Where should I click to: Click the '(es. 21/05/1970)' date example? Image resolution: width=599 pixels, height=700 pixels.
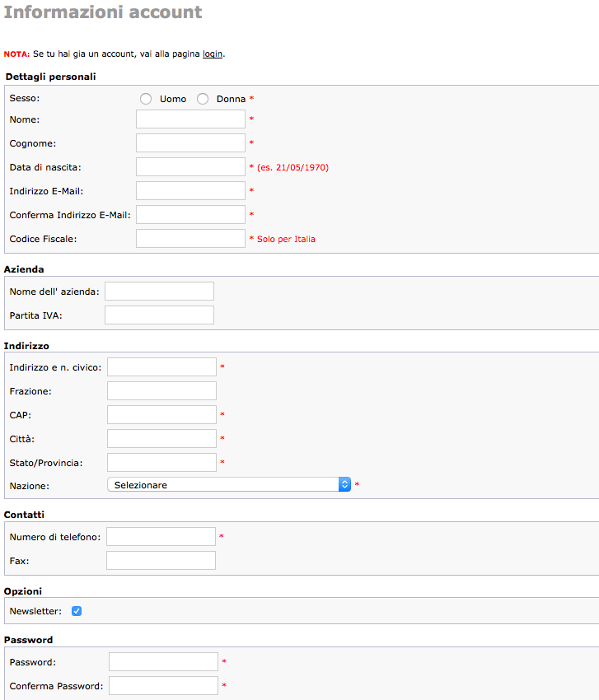click(292, 167)
